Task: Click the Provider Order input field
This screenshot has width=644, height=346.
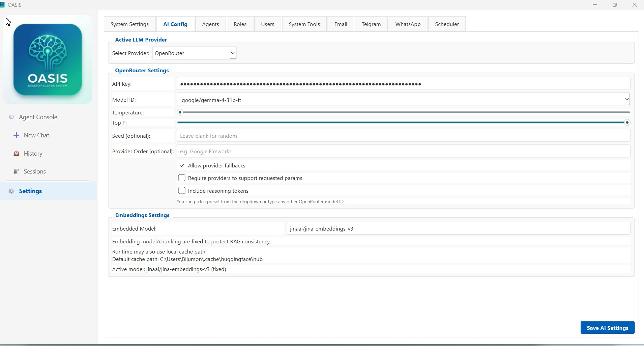Action: click(403, 151)
